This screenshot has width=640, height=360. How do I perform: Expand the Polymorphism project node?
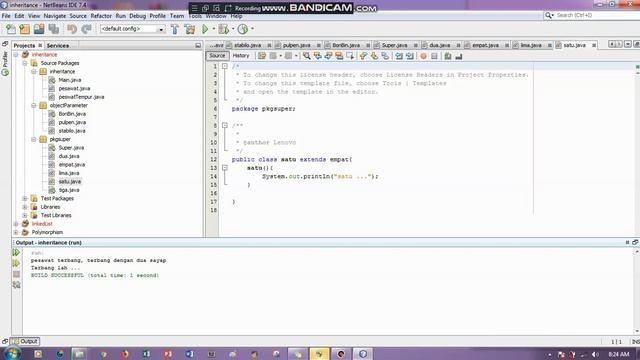click(x=16, y=232)
